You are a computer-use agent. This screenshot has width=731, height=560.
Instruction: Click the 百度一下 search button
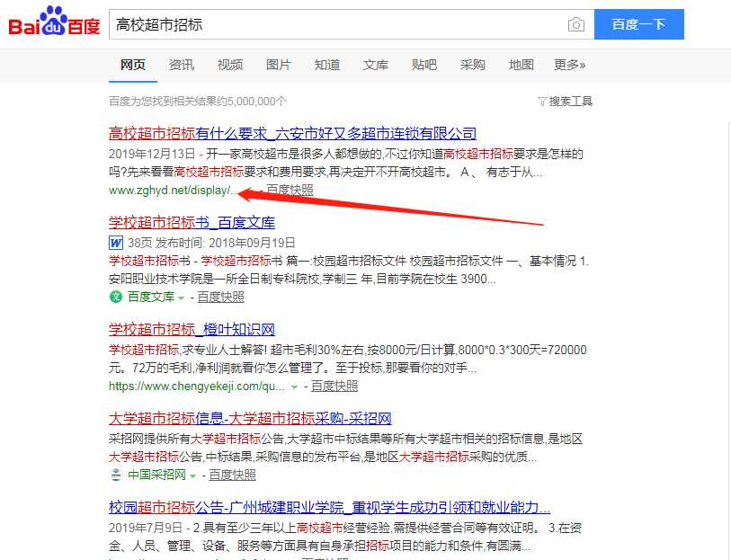pyautogui.click(x=638, y=24)
